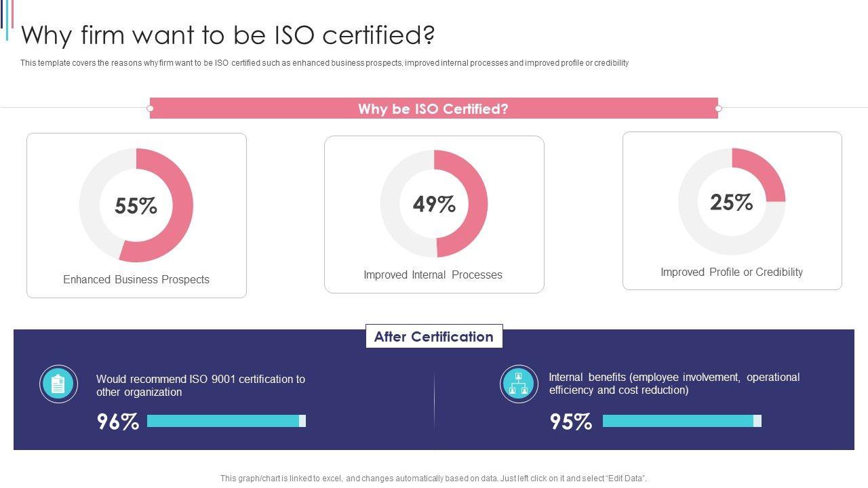Click the 95% progress bar
868x488 pixels.
click(x=682, y=421)
